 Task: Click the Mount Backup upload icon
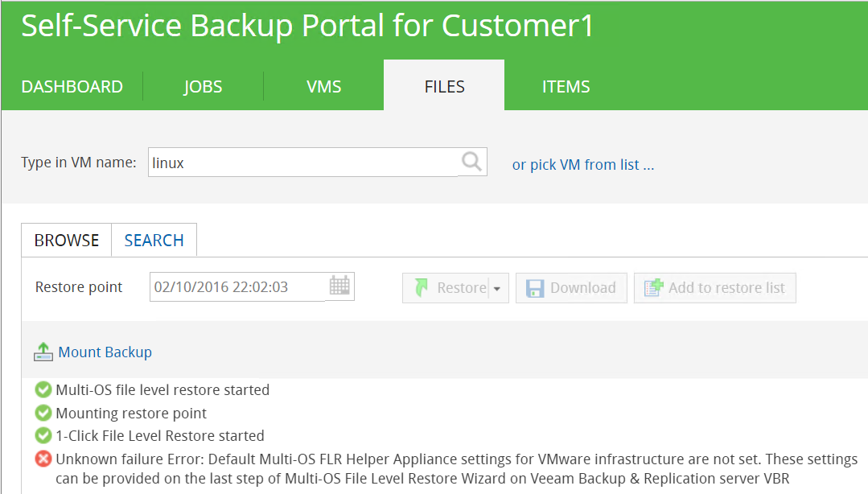point(43,352)
